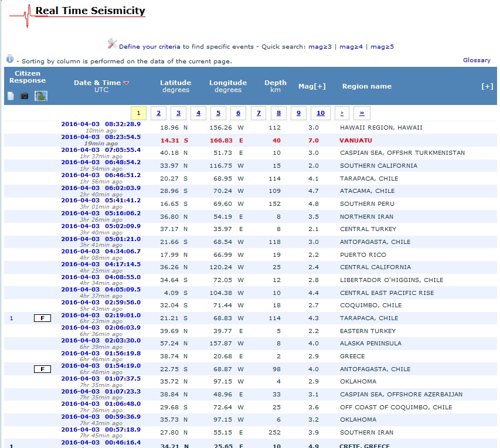Click the F badge for Antofagasta, Chile 01:54:19.0
500x448 pixels.
pos(42,369)
